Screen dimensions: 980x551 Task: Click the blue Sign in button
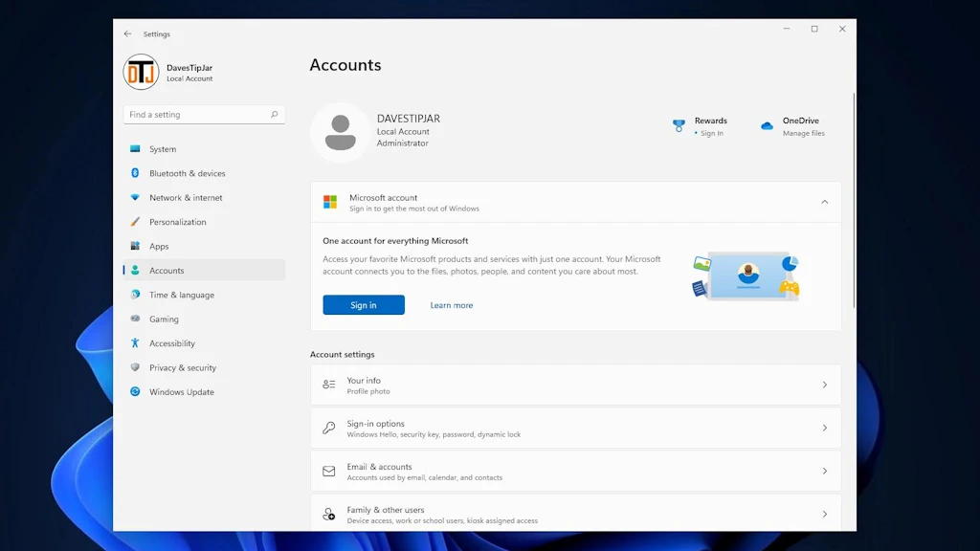(363, 305)
